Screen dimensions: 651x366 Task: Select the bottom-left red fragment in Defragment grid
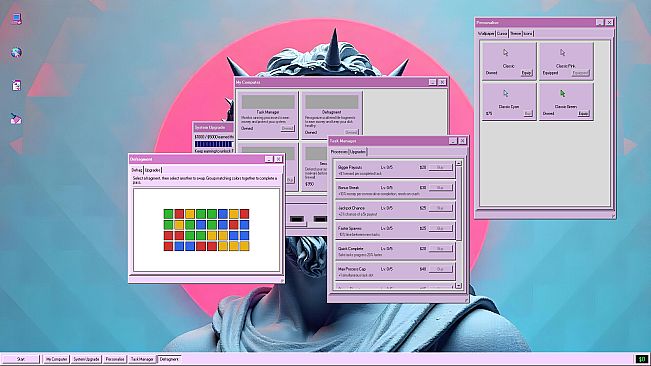pyautogui.click(x=168, y=246)
